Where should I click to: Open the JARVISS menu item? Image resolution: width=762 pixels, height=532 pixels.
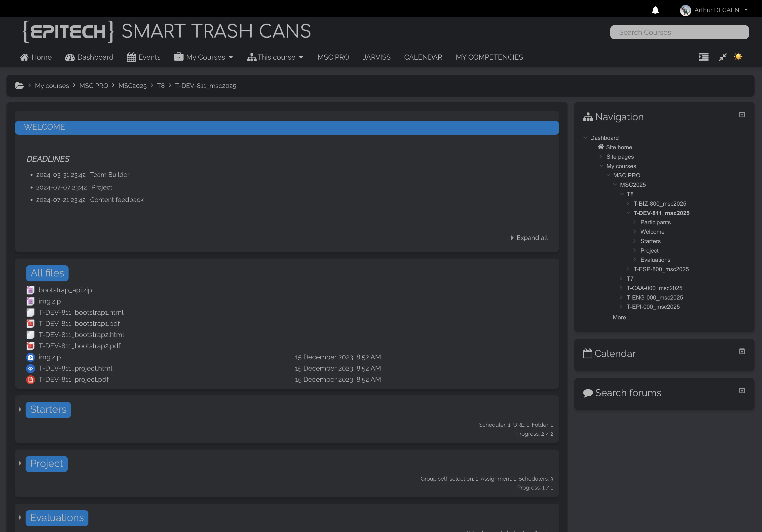point(376,57)
